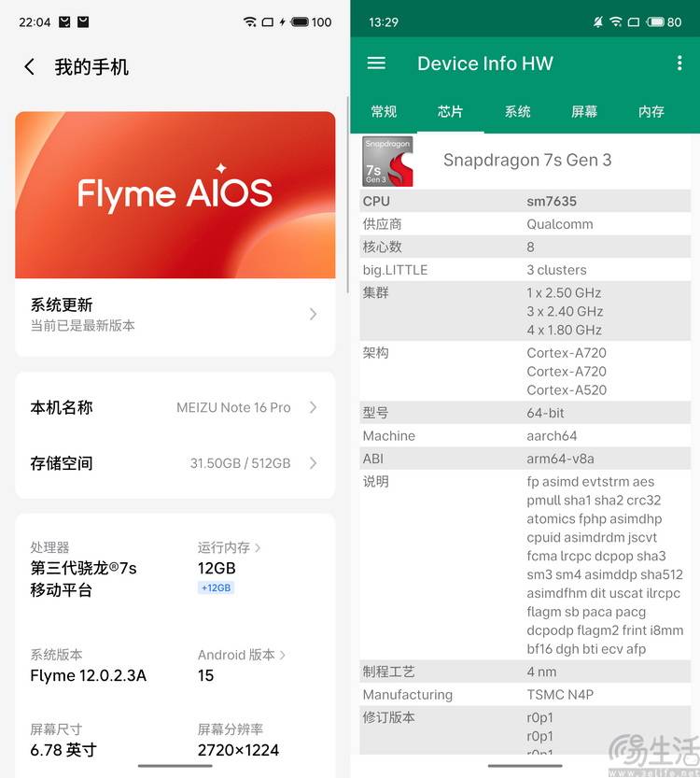
Task: Tap the big.LITTLE value 3 clusters
Action: (556, 270)
